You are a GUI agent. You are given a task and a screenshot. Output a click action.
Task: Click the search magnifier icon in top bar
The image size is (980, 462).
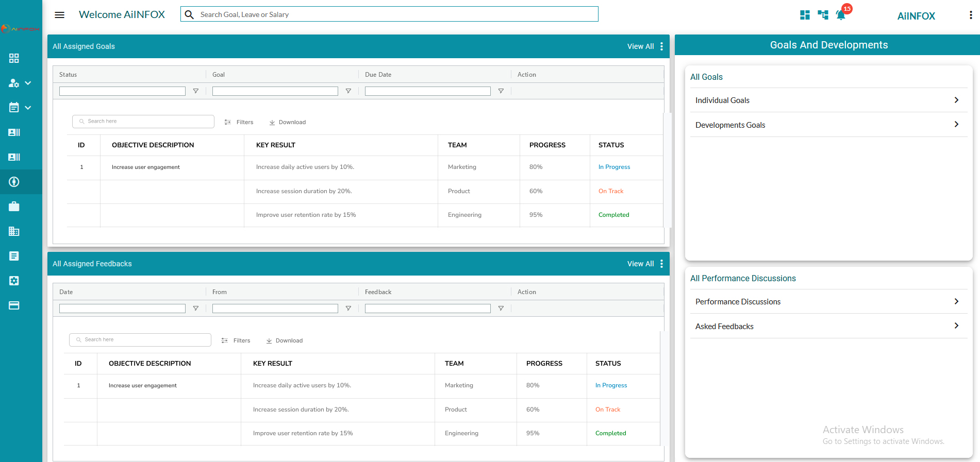[189, 14]
